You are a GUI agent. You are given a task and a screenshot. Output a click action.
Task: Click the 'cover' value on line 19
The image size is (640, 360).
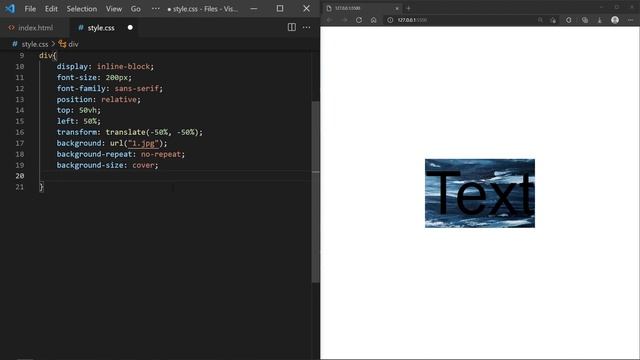pos(143,165)
